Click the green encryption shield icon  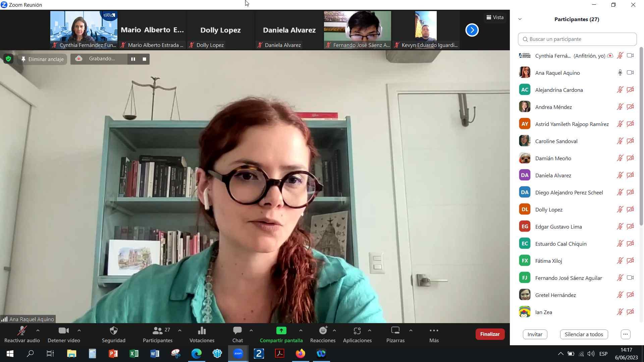point(8,59)
